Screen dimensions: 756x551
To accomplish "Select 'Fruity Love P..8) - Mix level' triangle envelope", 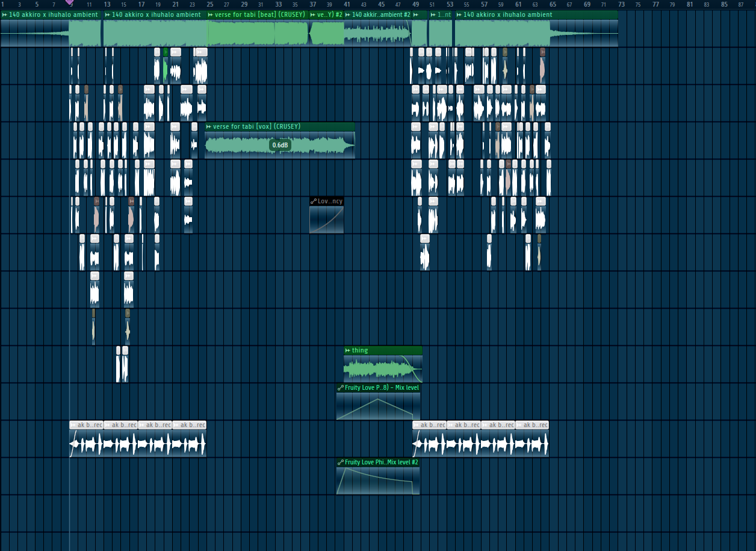I will [x=378, y=406].
